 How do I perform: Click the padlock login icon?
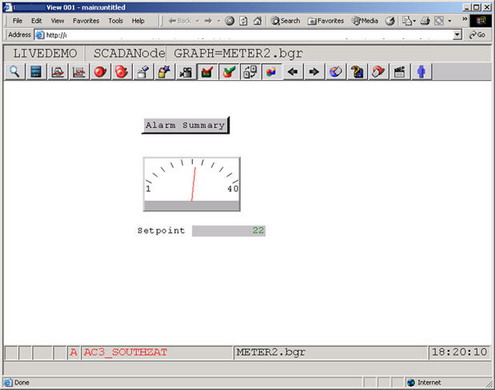point(164,72)
